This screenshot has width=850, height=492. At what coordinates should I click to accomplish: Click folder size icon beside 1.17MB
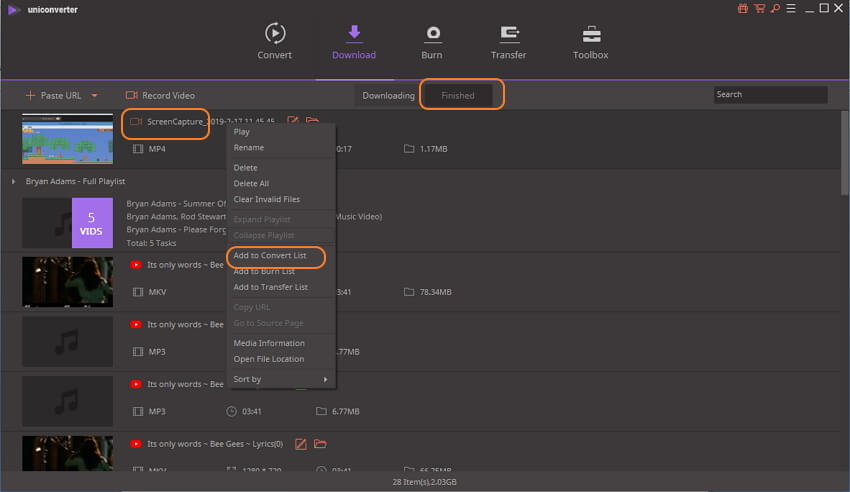pos(409,148)
